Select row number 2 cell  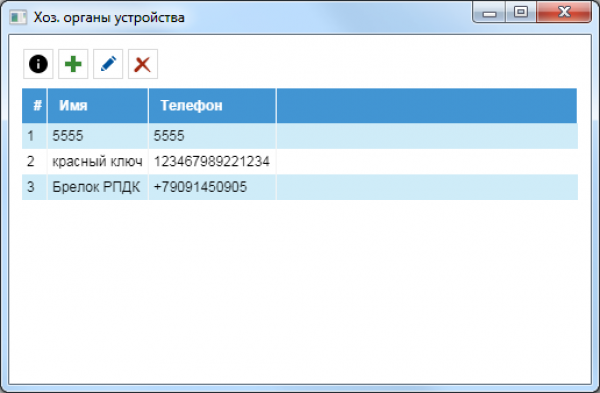[x=34, y=161]
